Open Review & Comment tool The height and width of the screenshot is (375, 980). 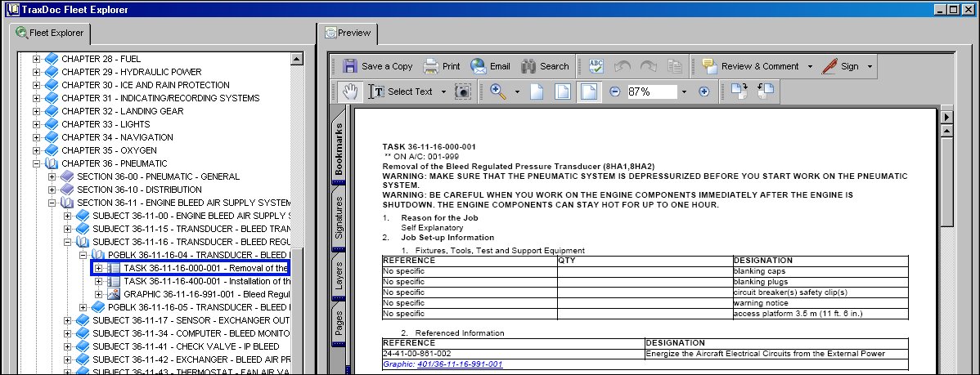pos(750,66)
